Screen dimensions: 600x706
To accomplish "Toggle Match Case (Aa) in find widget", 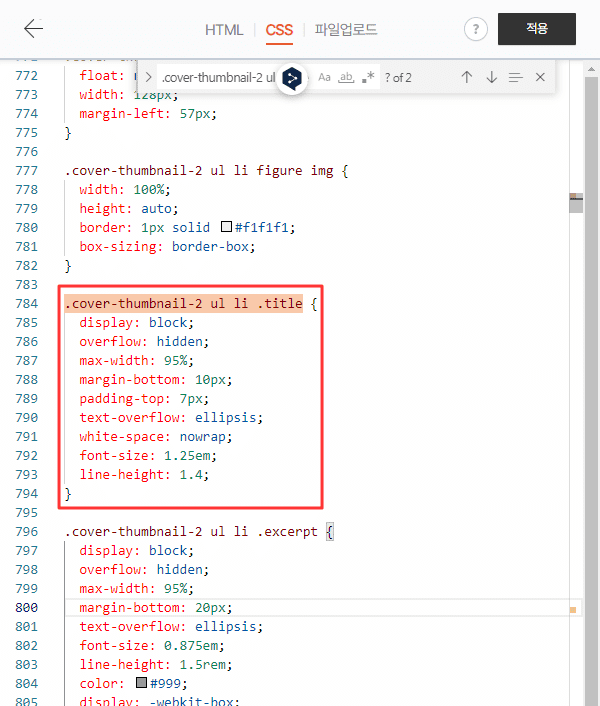I will tap(324, 77).
